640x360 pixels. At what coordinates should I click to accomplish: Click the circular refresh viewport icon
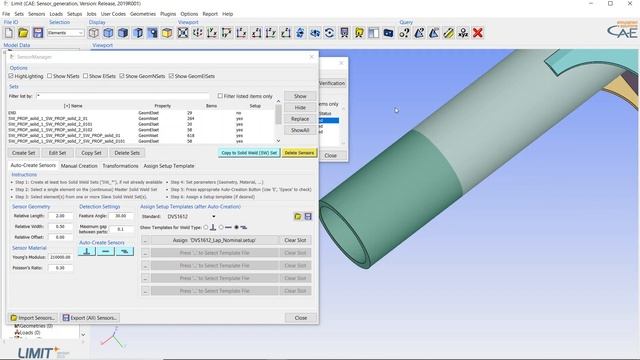click(x=329, y=33)
